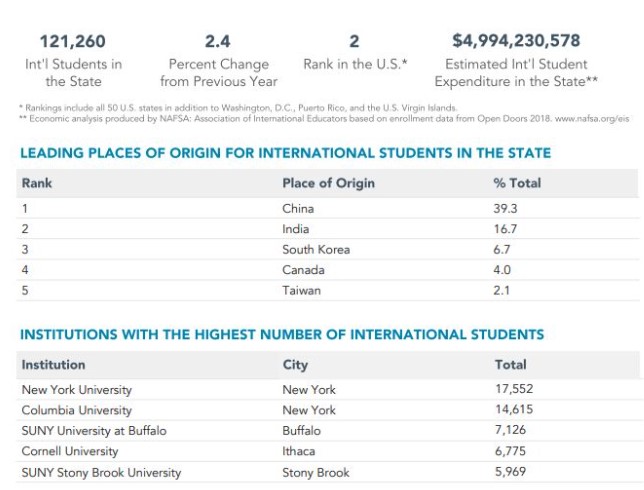Select the SUNY University at Buffalo row
The height and width of the screenshot is (490, 644).
click(x=94, y=431)
